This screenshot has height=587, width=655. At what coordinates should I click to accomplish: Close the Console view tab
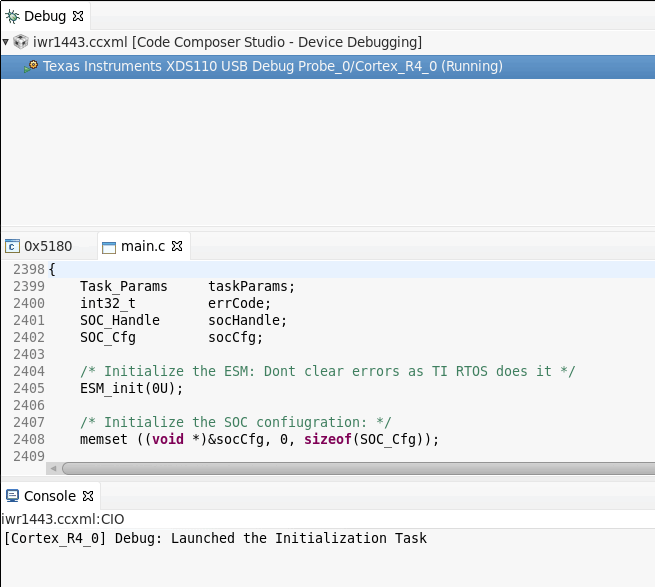pos(87,496)
